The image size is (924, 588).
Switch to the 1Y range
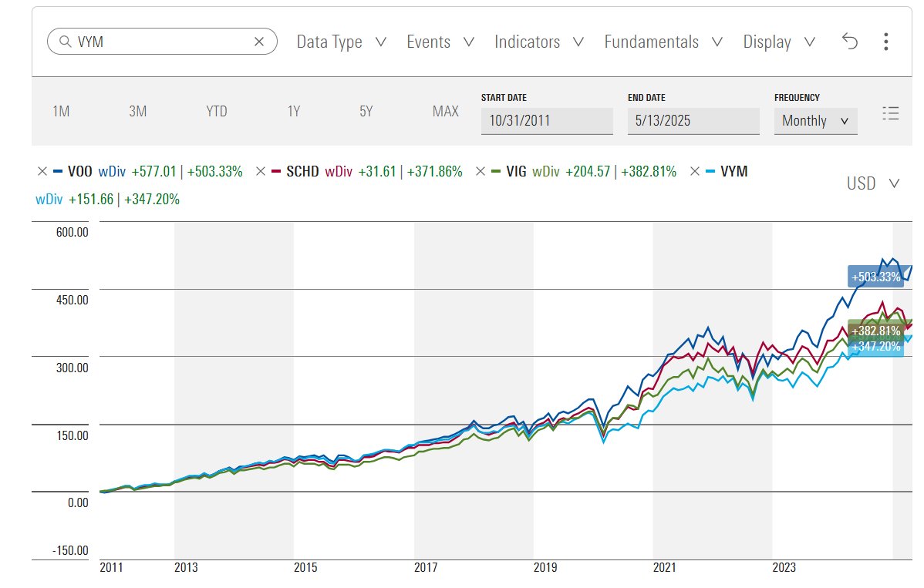[x=294, y=111]
